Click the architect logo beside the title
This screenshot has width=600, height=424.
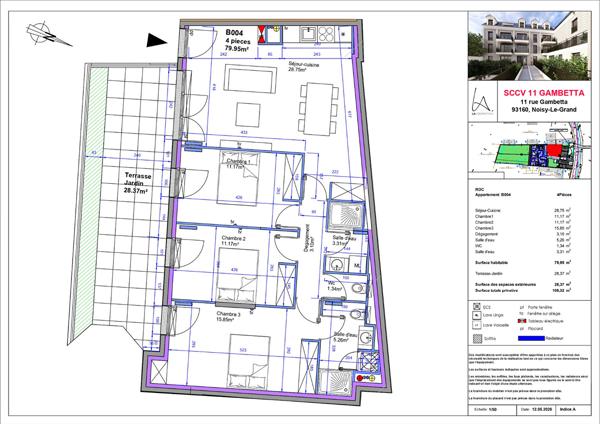tap(482, 101)
